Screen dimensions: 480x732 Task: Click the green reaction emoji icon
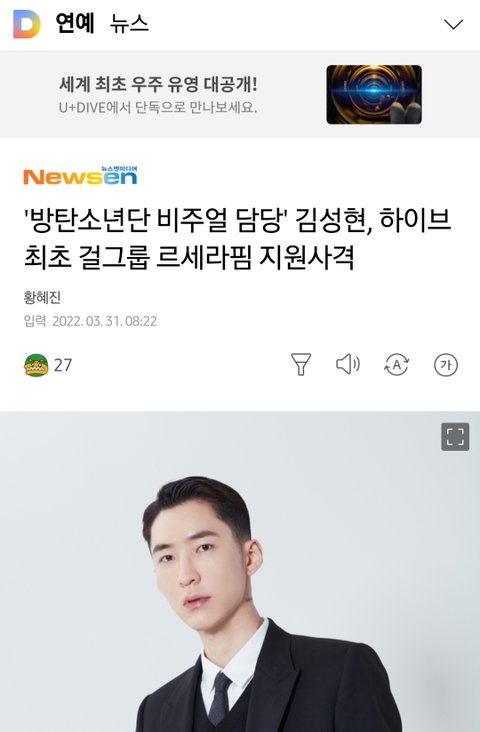36,365
